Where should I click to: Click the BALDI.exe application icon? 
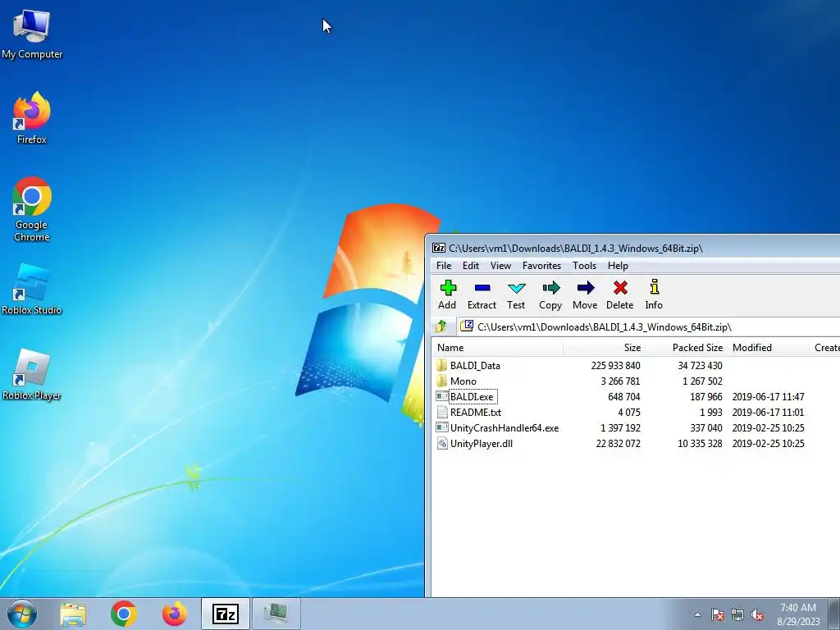tap(442, 396)
